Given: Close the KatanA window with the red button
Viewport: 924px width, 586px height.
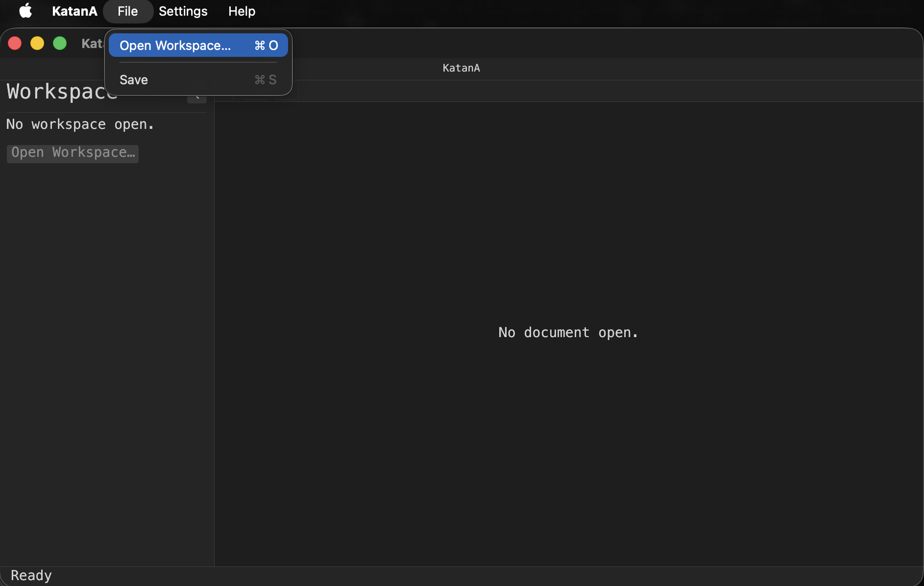Looking at the screenshot, I should tap(15, 43).
